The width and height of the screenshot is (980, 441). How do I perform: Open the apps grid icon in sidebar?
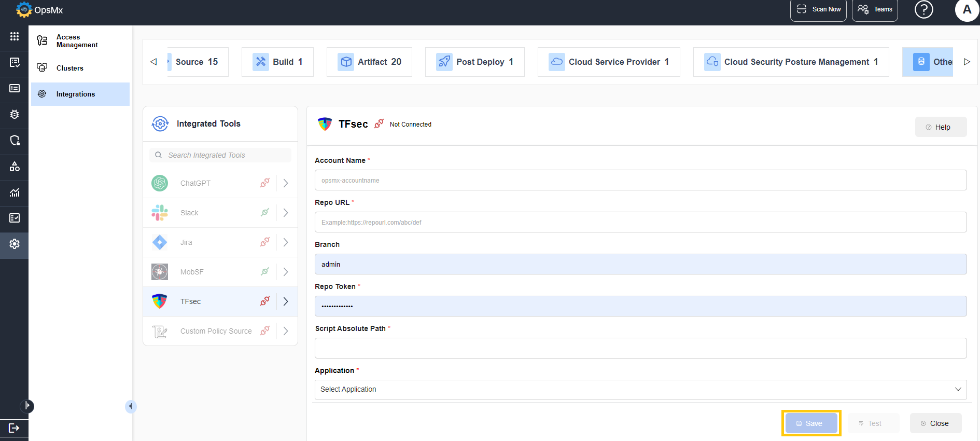[x=15, y=36]
